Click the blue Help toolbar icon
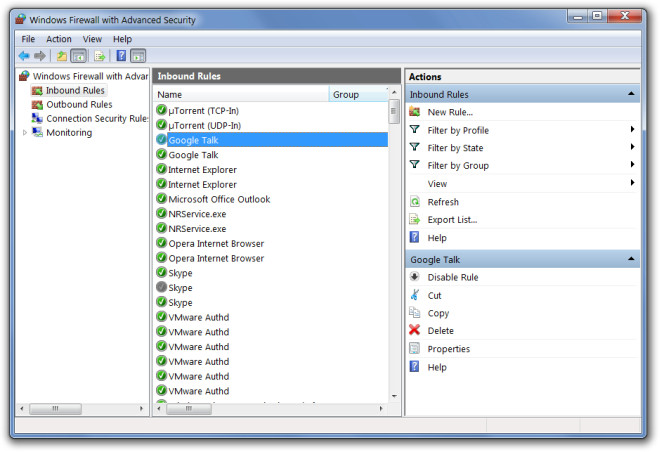 click(121, 56)
